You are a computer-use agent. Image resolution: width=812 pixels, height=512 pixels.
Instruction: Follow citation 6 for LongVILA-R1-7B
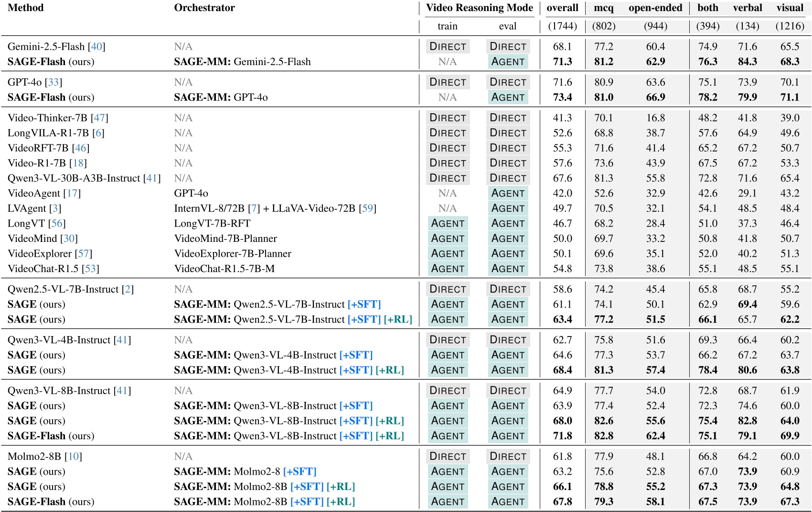[x=98, y=133]
